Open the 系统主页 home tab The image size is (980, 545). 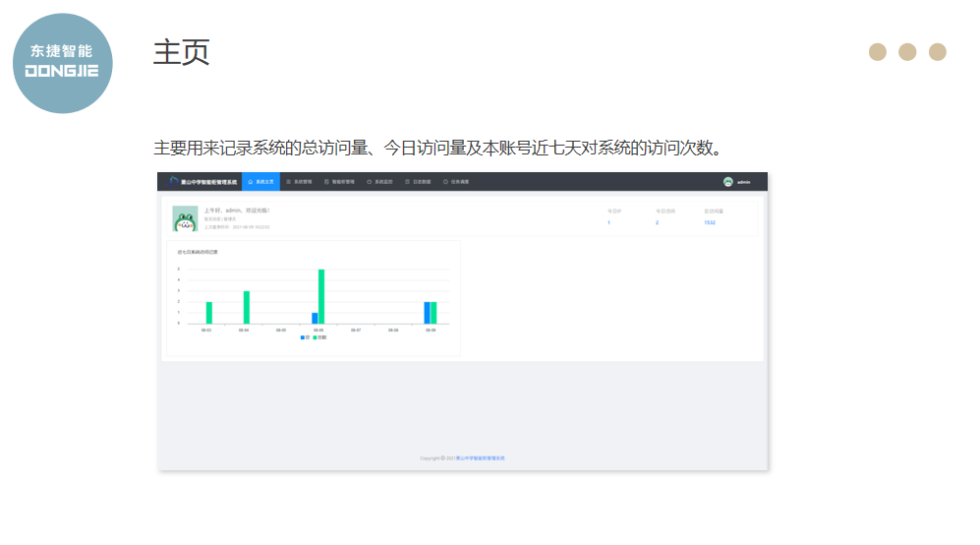pyautogui.click(x=260, y=182)
